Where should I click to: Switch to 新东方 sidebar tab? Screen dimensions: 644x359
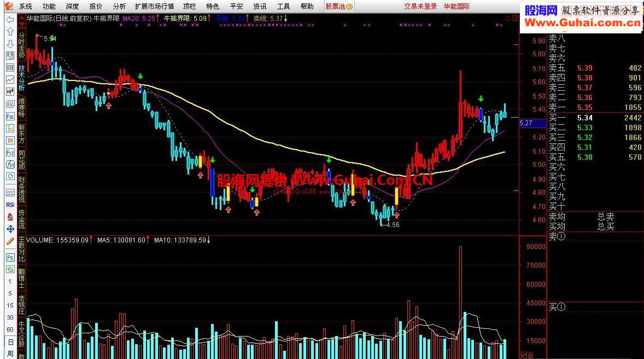[21, 134]
